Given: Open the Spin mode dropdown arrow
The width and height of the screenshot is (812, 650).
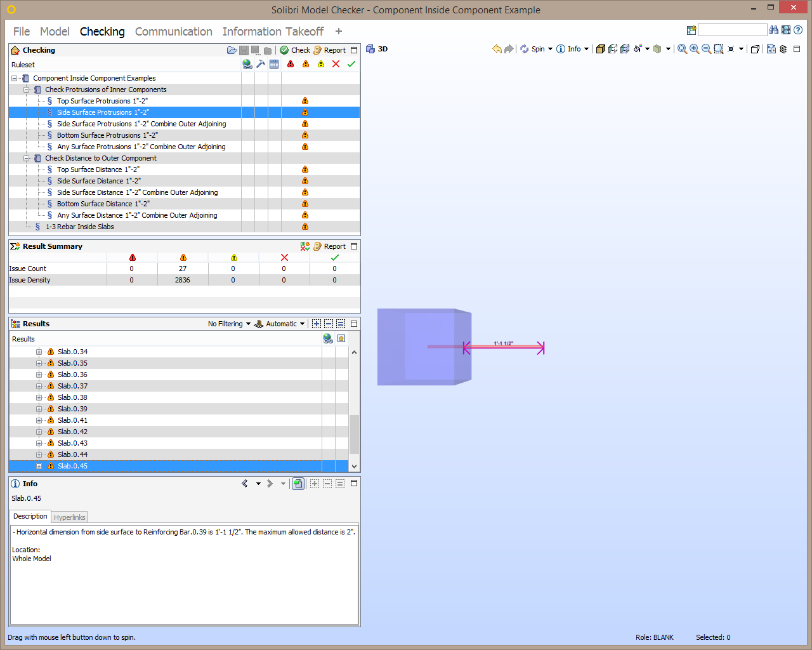Looking at the screenshot, I should tap(550, 49).
